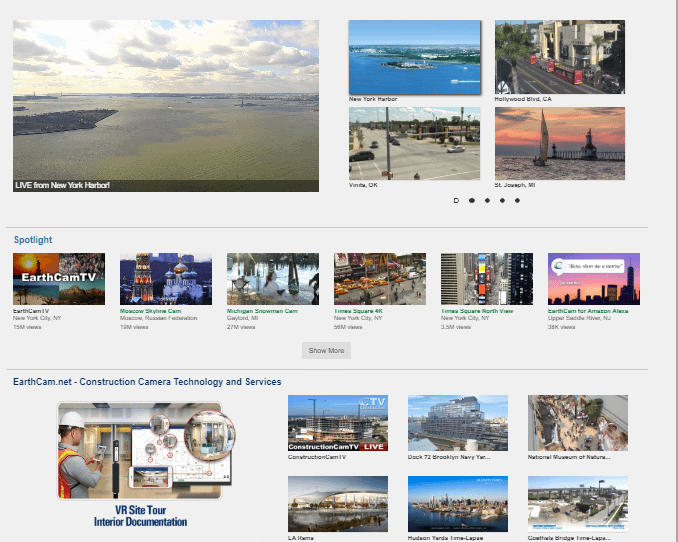This screenshot has height=542, width=678.
Task: Click the Spotlight section heading
Action: (x=33, y=240)
